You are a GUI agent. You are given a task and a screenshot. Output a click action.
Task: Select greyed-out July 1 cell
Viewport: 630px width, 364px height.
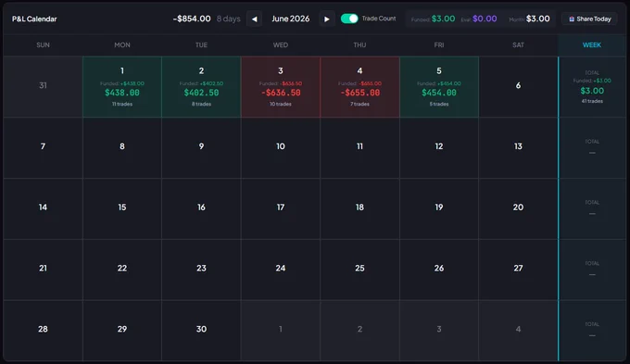(281, 331)
